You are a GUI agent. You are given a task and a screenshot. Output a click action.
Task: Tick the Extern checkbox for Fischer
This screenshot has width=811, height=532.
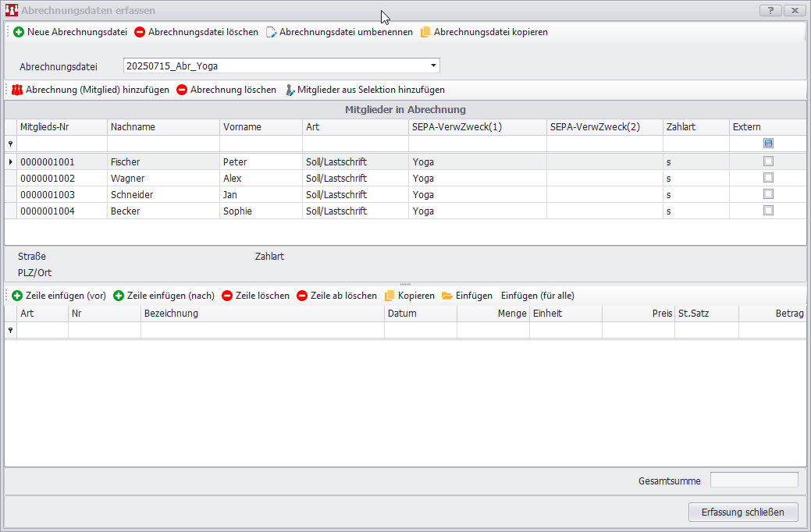[x=768, y=161]
